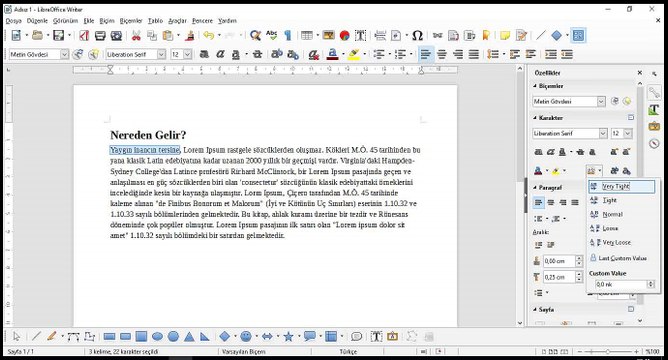Select Normal character spacing option
Viewport: 668px width, 360px height.
coord(622,214)
